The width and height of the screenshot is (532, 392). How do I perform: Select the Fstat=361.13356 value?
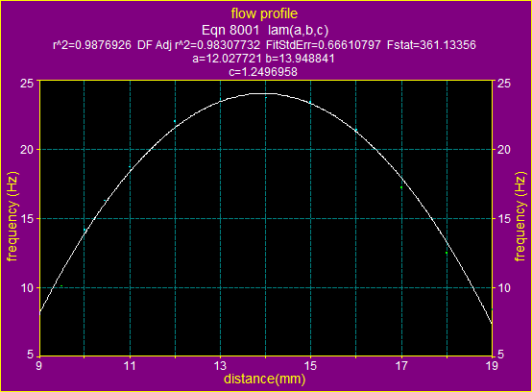pos(431,45)
